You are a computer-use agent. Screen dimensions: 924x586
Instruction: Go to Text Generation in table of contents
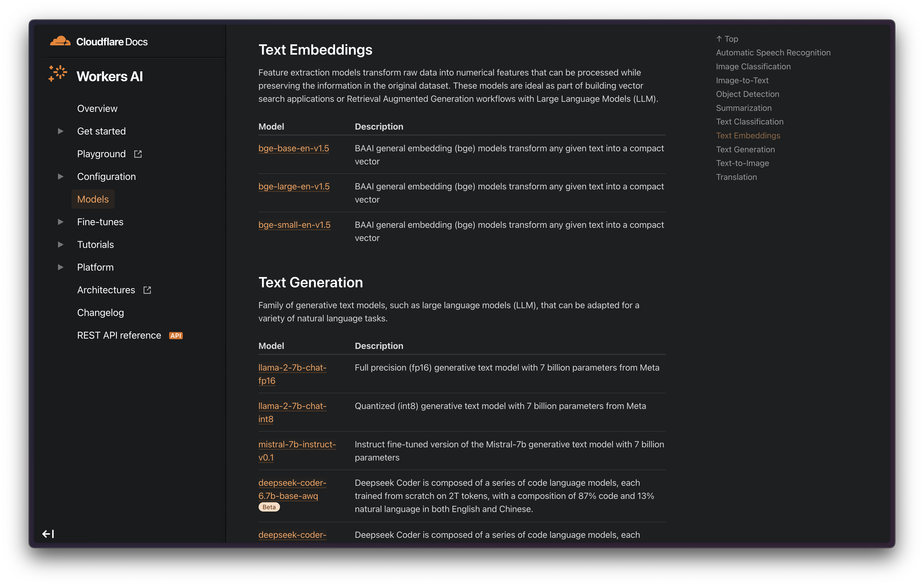[745, 149]
